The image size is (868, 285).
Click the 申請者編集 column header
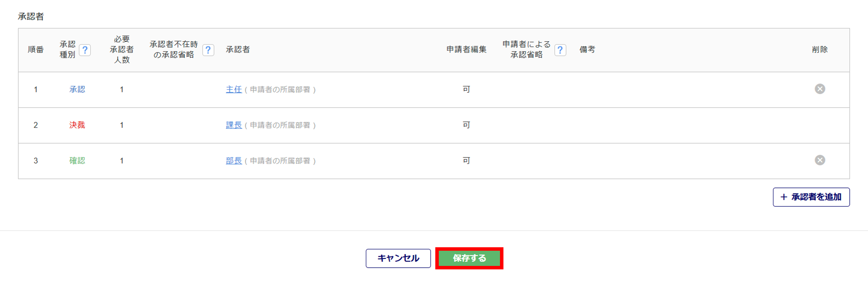click(466, 49)
